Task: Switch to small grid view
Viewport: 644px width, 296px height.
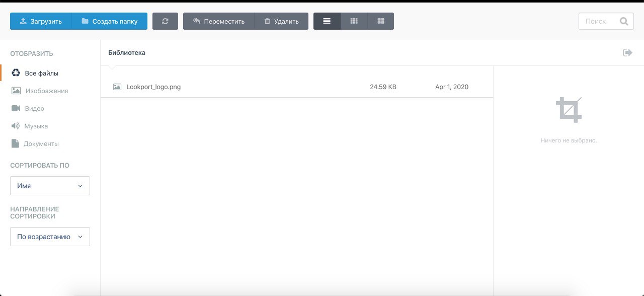Action: coord(354,21)
